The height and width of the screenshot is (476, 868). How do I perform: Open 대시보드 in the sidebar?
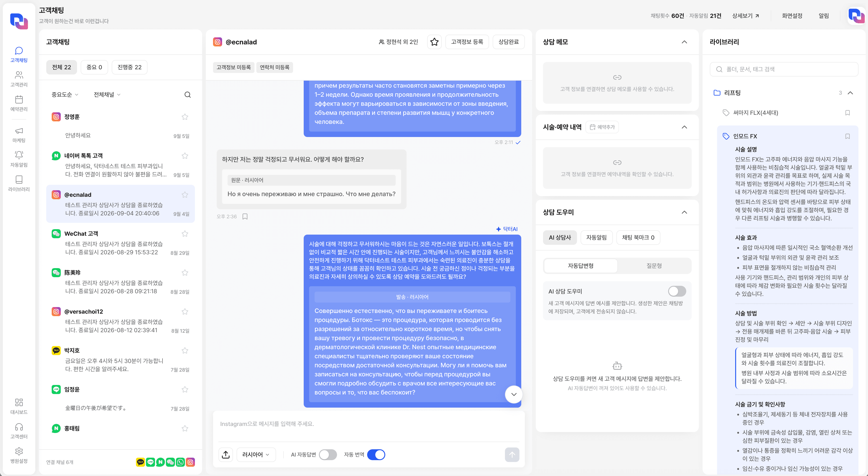pyautogui.click(x=19, y=406)
